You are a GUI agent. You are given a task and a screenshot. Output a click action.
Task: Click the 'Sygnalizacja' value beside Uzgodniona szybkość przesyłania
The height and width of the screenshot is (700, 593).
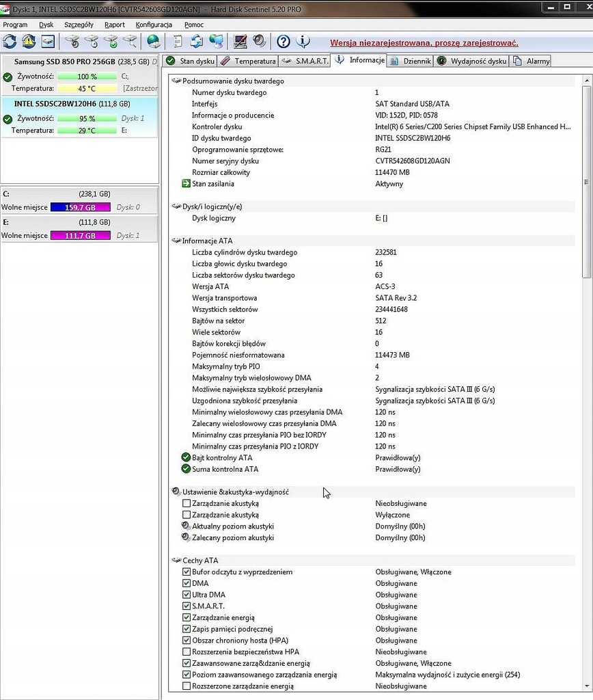[x=435, y=401]
